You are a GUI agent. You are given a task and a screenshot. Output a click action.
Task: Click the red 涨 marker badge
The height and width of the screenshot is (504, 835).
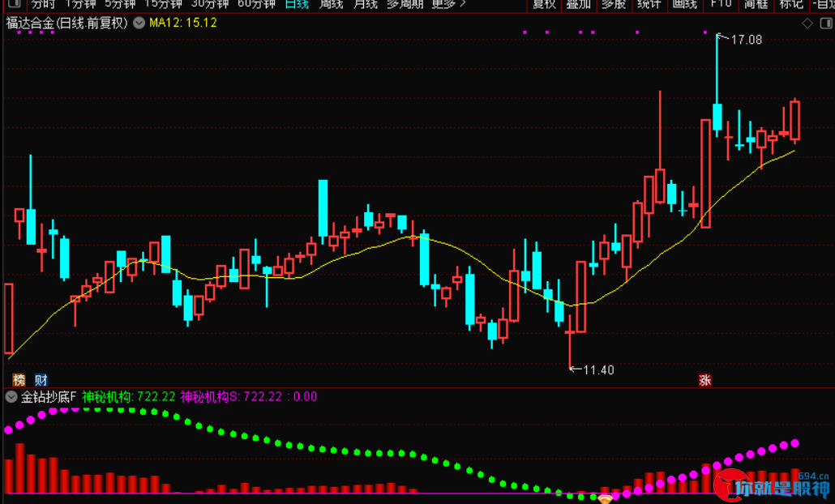pyautogui.click(x=705, y=379)
